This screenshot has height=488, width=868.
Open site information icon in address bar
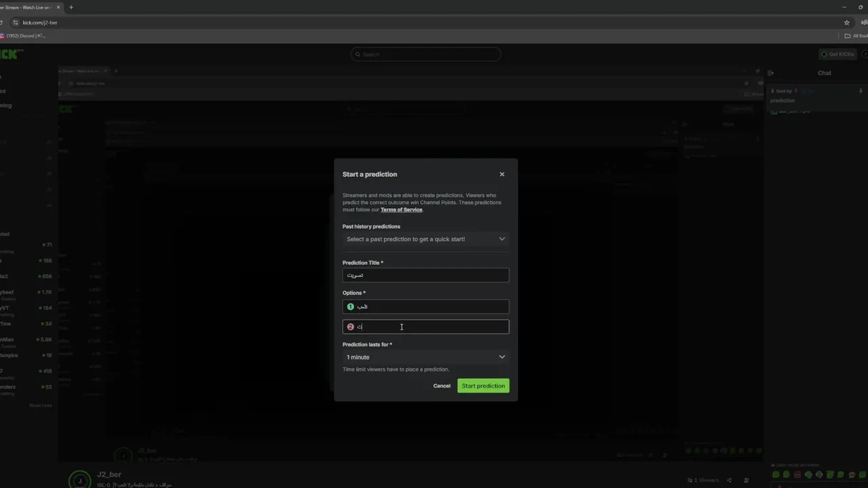pos(16,22)
